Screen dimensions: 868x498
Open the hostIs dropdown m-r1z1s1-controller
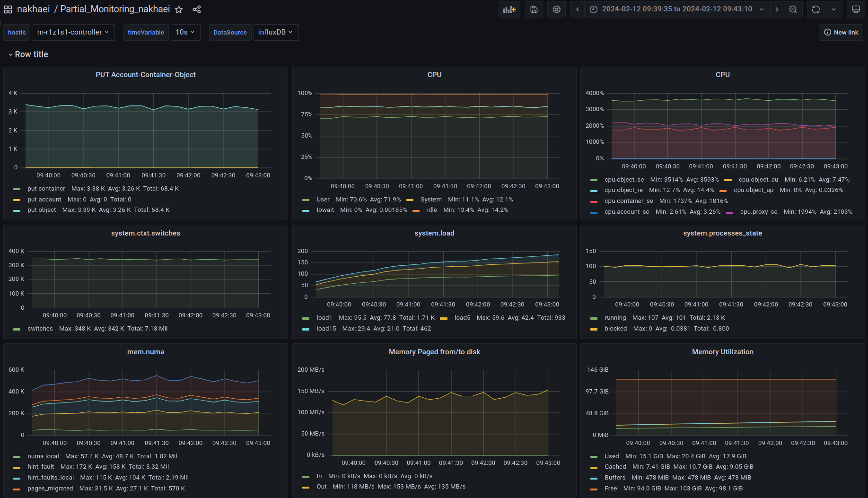73,32
